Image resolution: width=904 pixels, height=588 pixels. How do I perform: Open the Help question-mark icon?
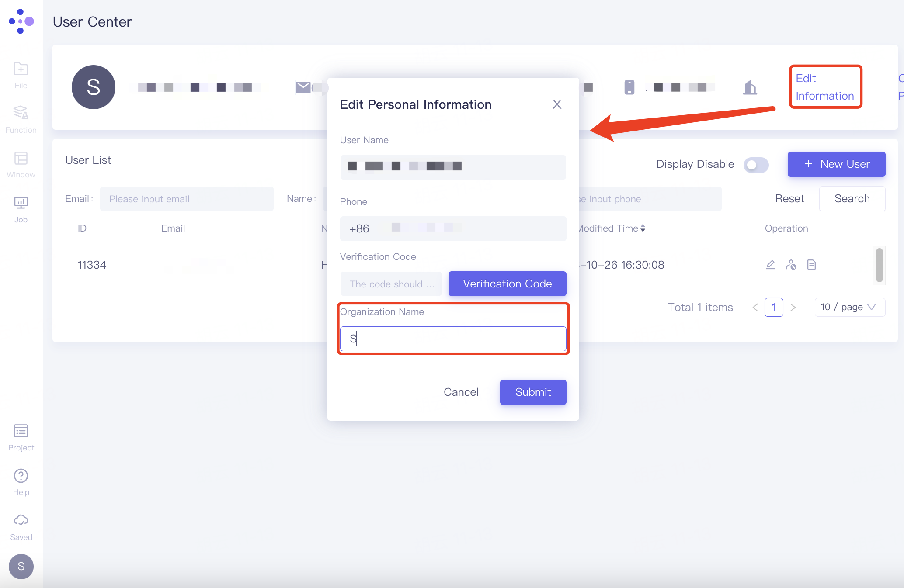[x=21, y=482]
